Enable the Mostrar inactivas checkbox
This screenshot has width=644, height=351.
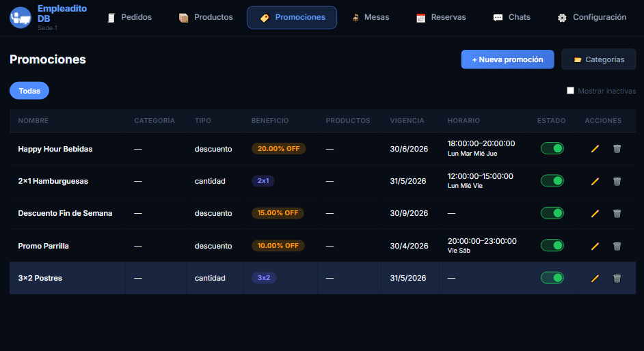(570, 91)
